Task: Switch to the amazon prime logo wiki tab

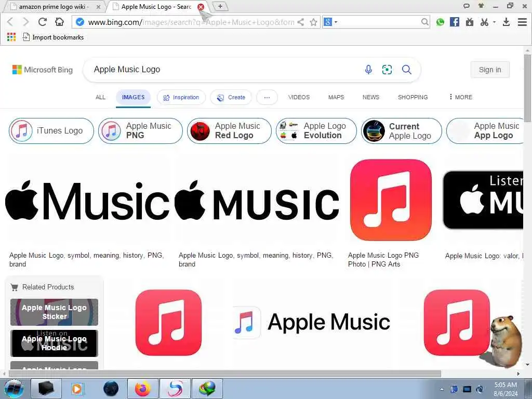Action: tap(54, 7)
